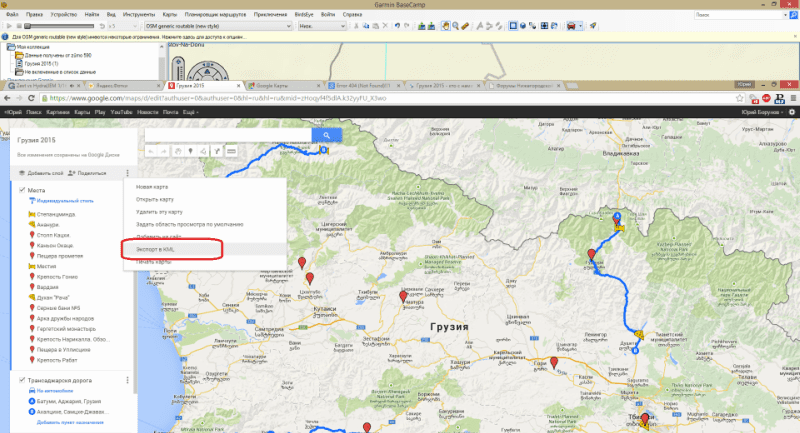Click Добавить слой button
800x433 pixels.
pos(41,173)
